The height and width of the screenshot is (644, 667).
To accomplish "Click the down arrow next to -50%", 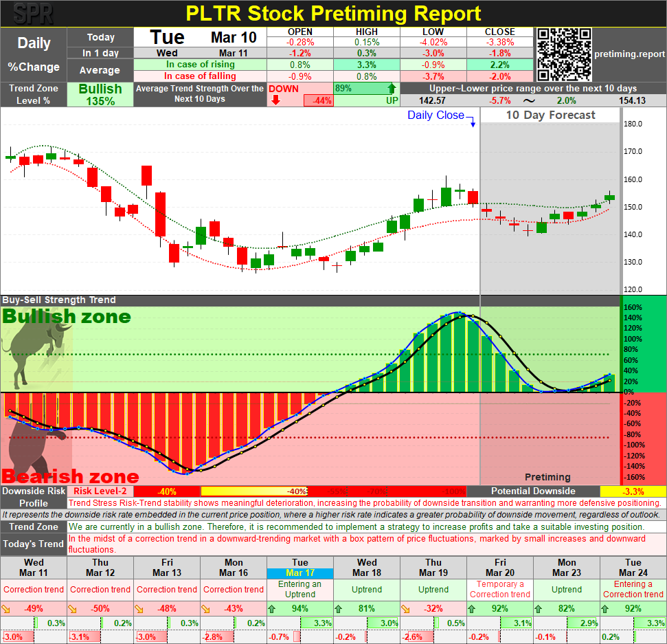I will pyautogui.click(x=73, y=609).
